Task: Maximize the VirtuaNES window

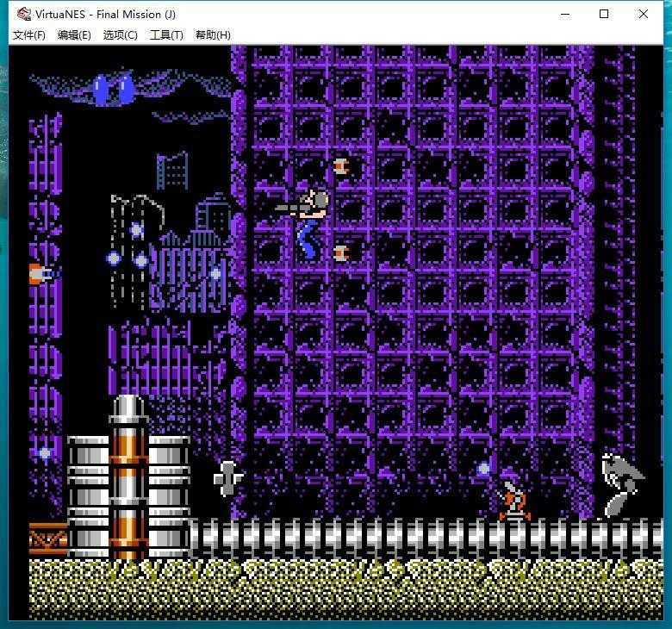Action: pos(604,14)
